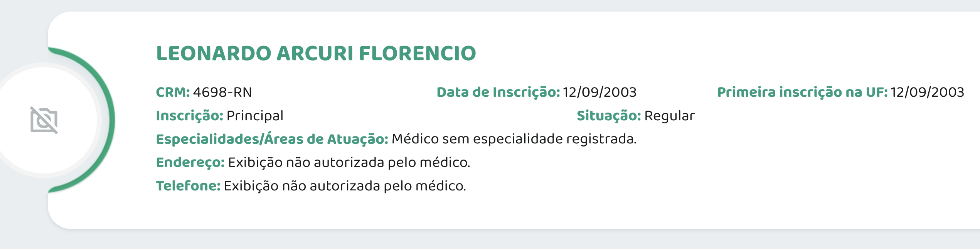Click the Endereço label

pos(190,163)
